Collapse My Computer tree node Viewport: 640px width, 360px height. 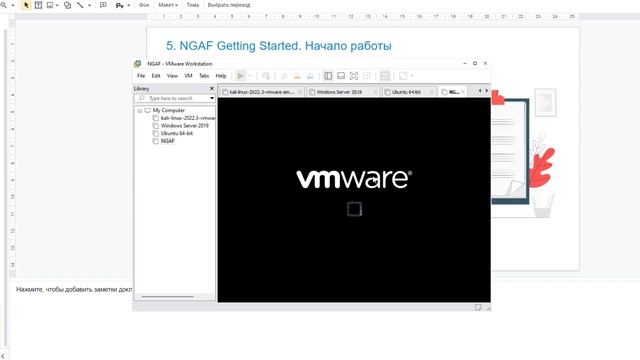140,111
